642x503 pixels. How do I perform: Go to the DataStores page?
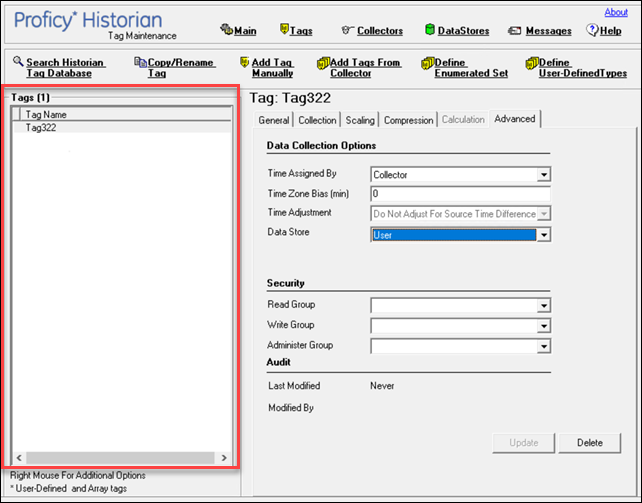(463, 31)
